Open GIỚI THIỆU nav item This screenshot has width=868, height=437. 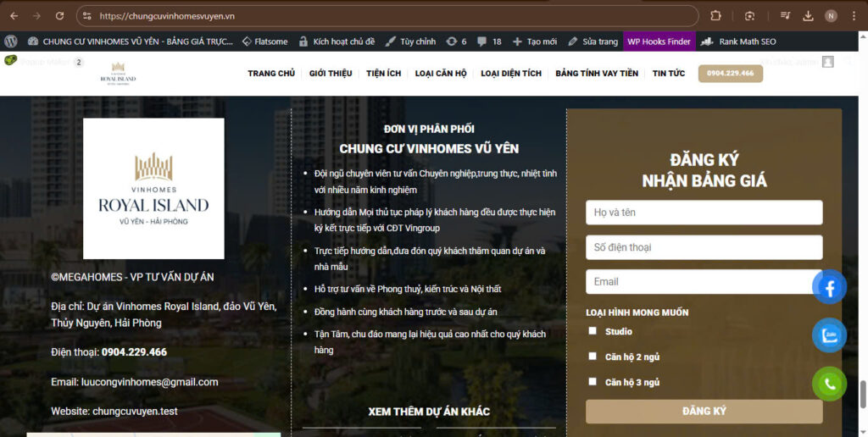331,74
